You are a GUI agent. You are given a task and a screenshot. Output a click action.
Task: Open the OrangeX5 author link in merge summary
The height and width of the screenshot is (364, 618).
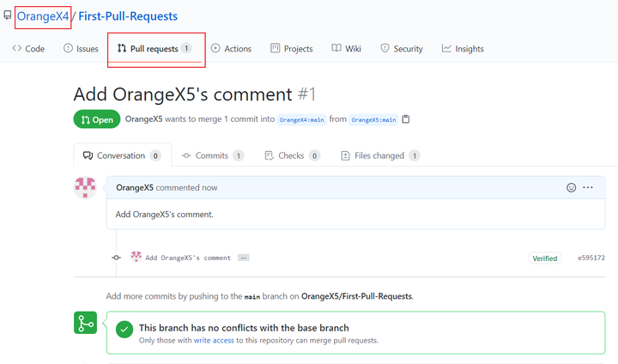point(143,119)
